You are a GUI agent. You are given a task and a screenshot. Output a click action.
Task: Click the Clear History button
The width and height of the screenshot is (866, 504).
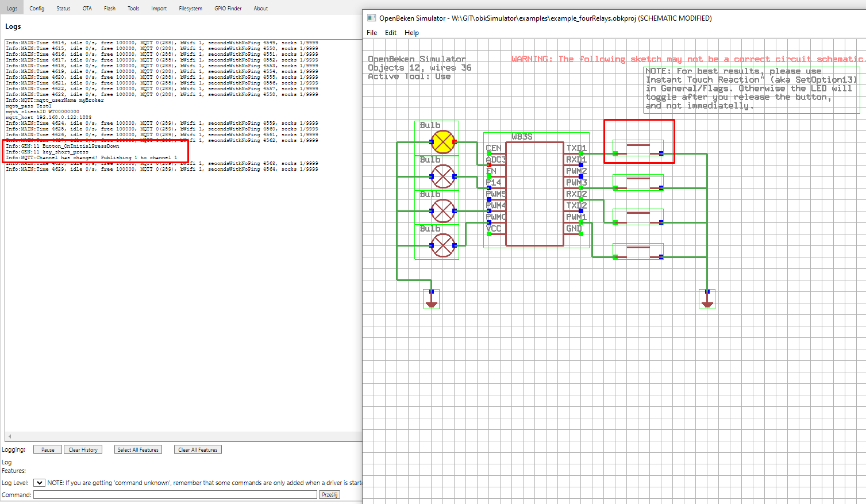click(x=83, y=450)
